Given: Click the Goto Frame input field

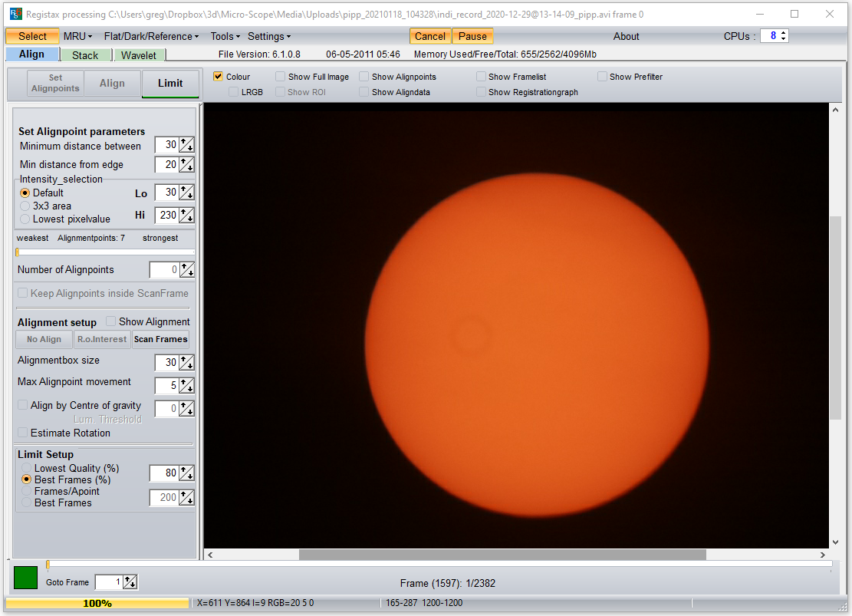Looking at the screenshot, I should tap(109, 582).
